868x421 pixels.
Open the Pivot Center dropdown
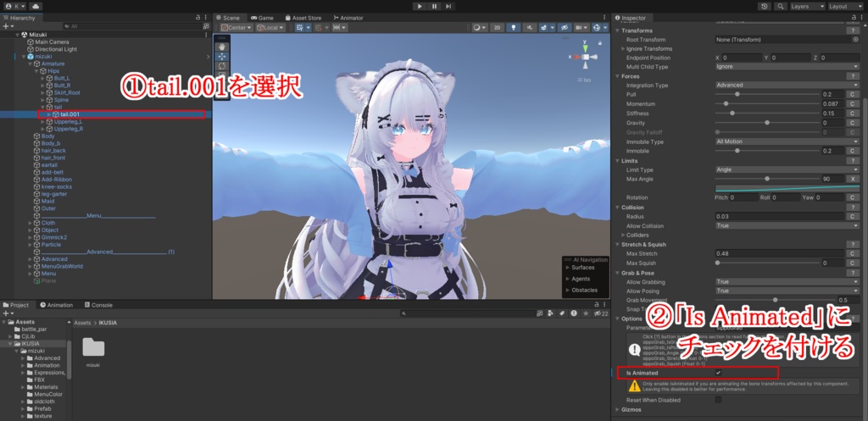(x=237, y=28)
